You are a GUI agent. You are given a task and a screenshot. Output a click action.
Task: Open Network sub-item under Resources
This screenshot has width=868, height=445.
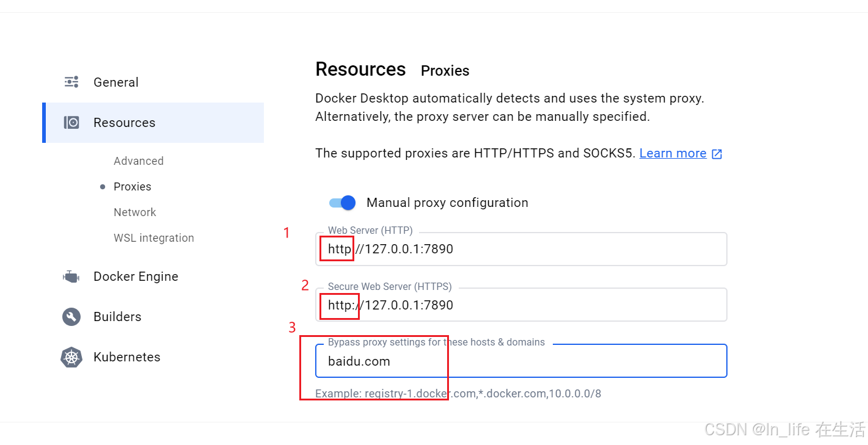coord(135,212)
